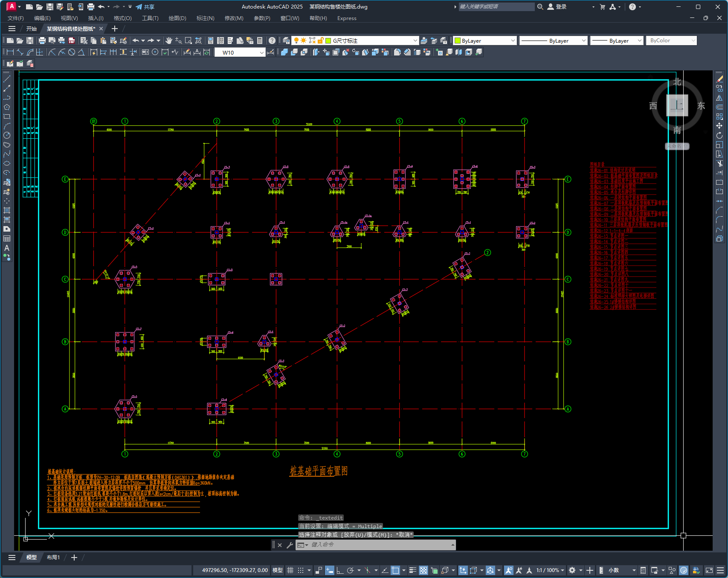Viewport: 728px width, 578px height.
Task: Toggle snap mode in status bar
Action: 301,570
